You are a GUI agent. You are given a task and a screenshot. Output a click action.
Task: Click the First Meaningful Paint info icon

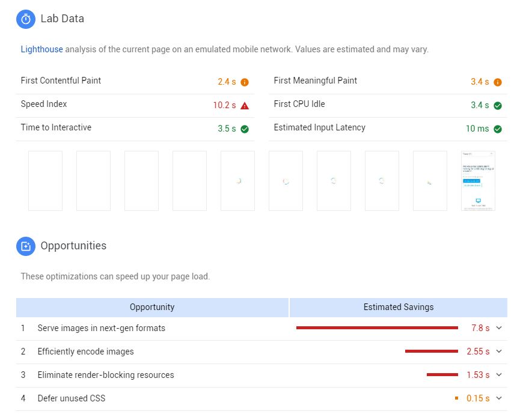pyautogui.click(x=498, y=82)
